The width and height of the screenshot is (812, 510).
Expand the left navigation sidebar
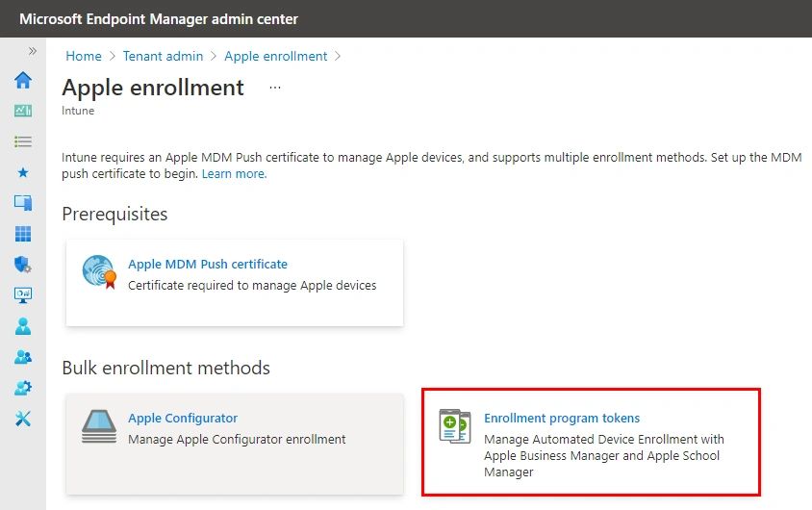coord(32,51)
